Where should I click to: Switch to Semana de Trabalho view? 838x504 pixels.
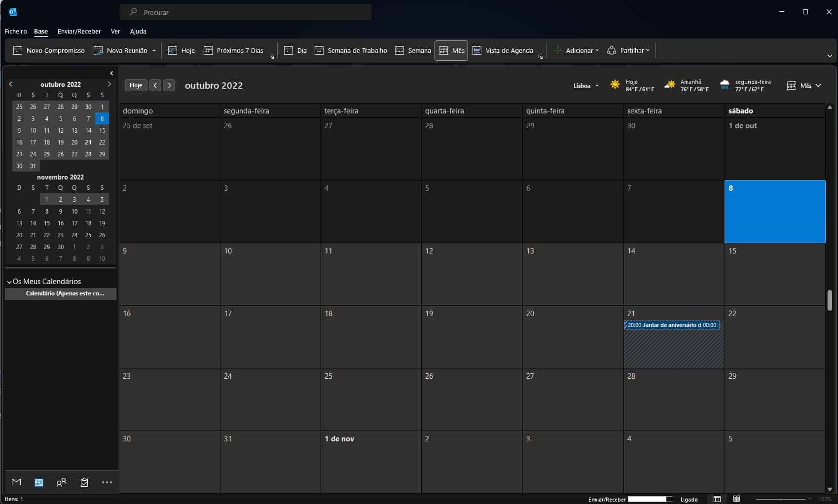pos(351,50)
